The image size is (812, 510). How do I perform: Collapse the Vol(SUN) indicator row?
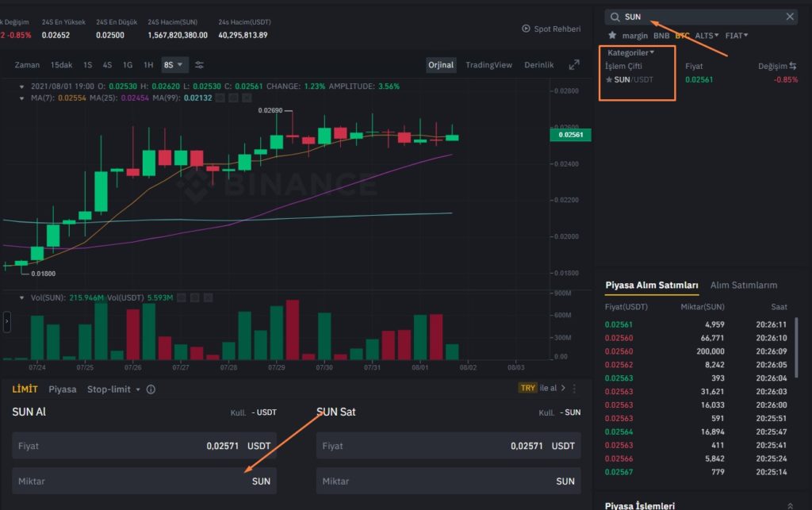tap(21, 297)
